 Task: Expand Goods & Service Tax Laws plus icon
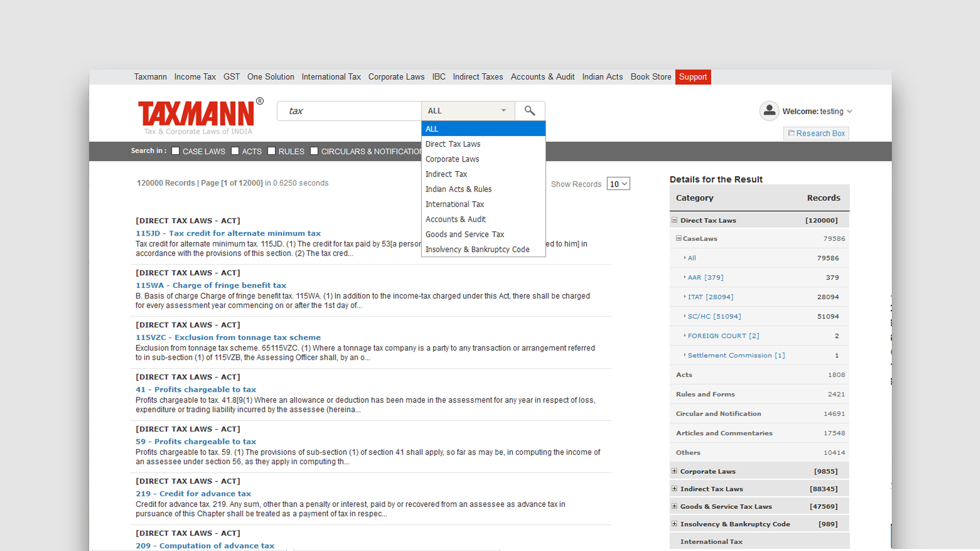pyautogui.click(x=674, y=506)
